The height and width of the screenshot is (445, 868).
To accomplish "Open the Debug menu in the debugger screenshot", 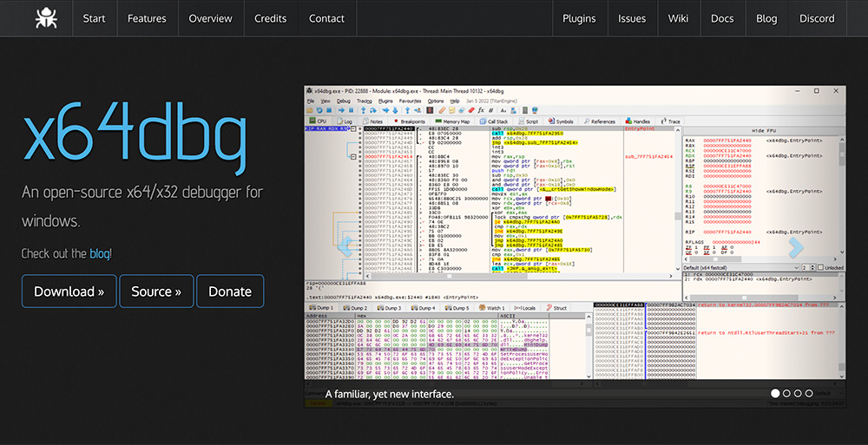I will (344, 101).
